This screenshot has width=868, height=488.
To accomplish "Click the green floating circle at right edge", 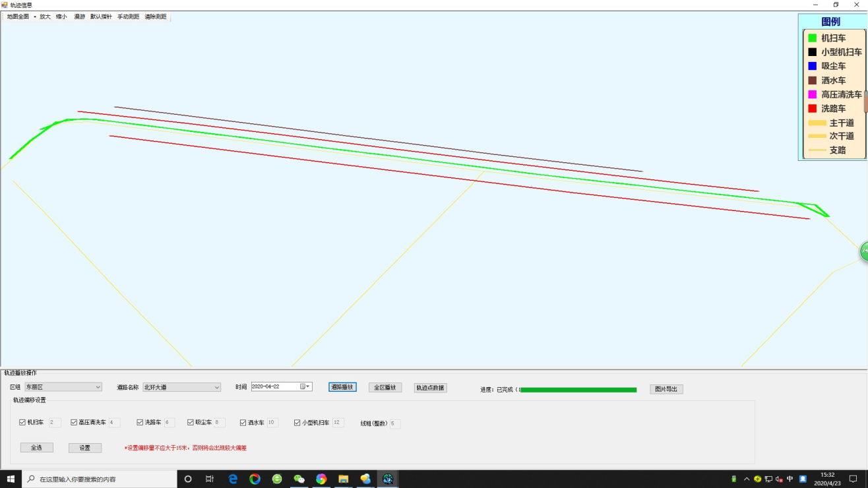I will click(863, 251).
